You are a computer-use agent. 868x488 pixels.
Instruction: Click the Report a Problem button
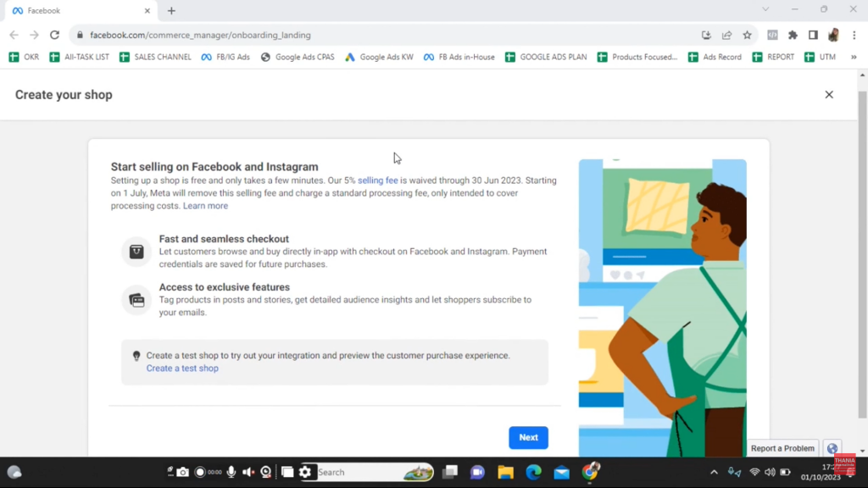782,448
